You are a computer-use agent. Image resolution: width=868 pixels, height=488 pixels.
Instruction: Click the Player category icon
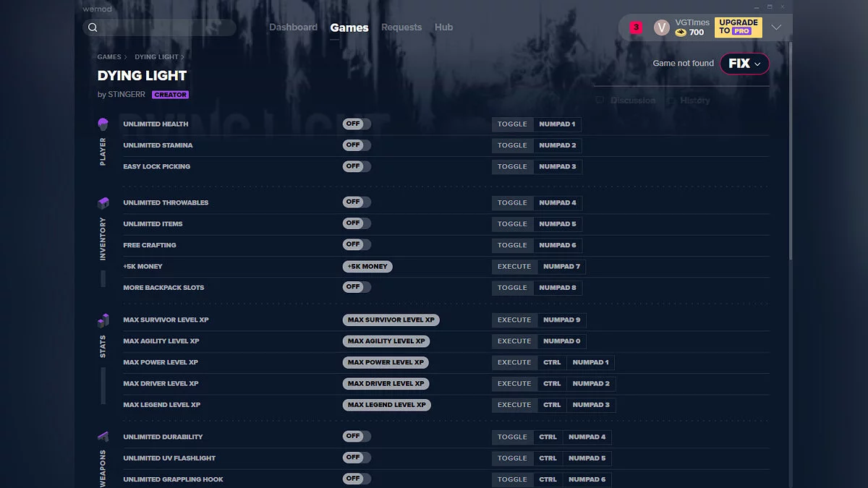[103, 124]
